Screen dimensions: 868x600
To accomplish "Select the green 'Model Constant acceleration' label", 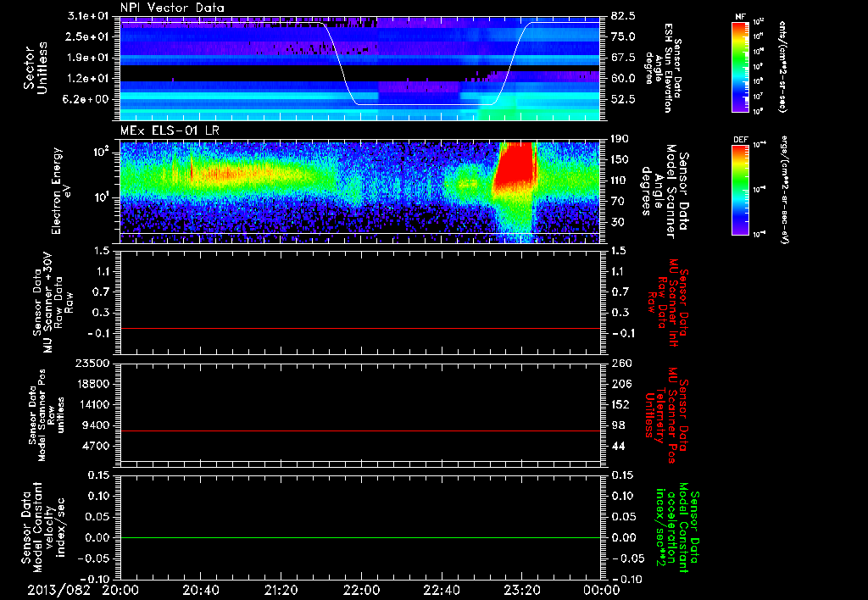I will (x=677, y=527).
